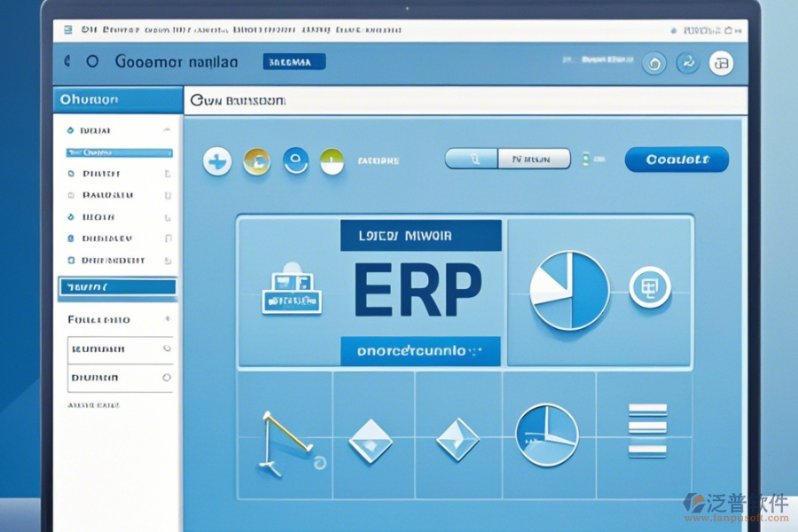Viewport: 798px width, 532px height.
Task: Select the highlighted blue row in the sidebar
Action: tap(117, 287)
